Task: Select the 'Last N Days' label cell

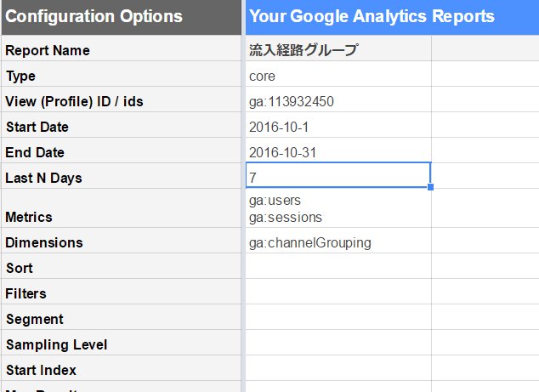Action: point(122,176)
